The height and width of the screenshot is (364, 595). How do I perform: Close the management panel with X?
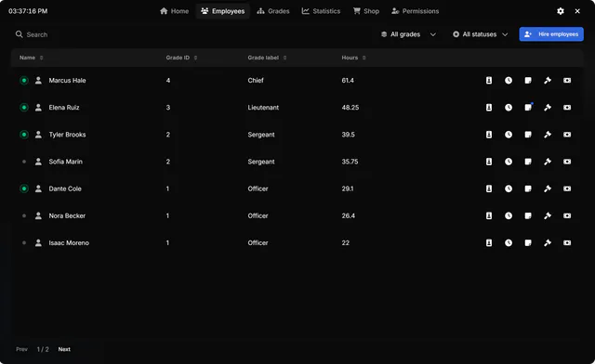click(x=577, y=11)
